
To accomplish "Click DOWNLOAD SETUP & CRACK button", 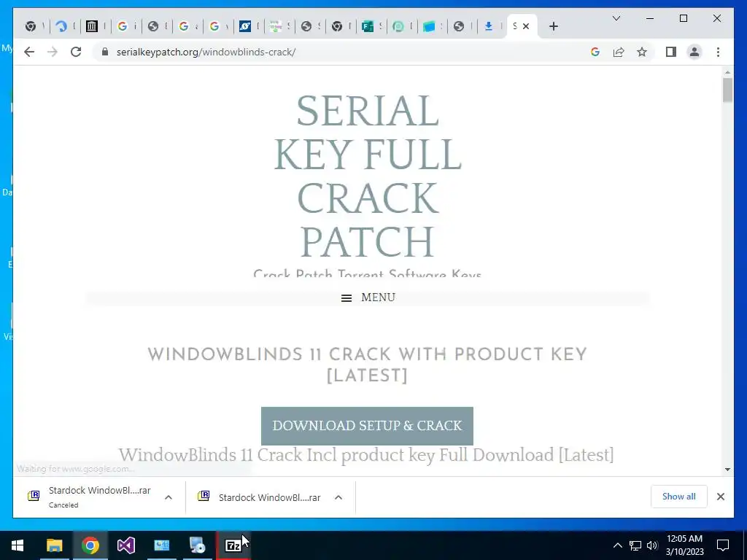I will pyautogui.click(x=367, y=426).
